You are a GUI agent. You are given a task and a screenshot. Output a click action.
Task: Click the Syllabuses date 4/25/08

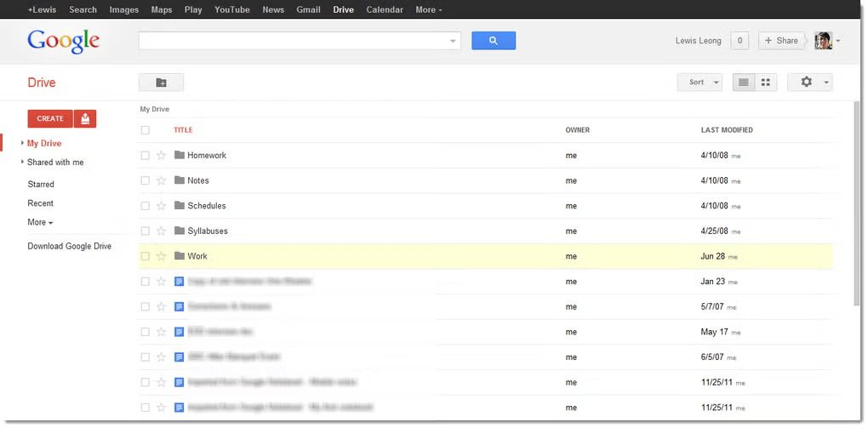tap(715, 231)
